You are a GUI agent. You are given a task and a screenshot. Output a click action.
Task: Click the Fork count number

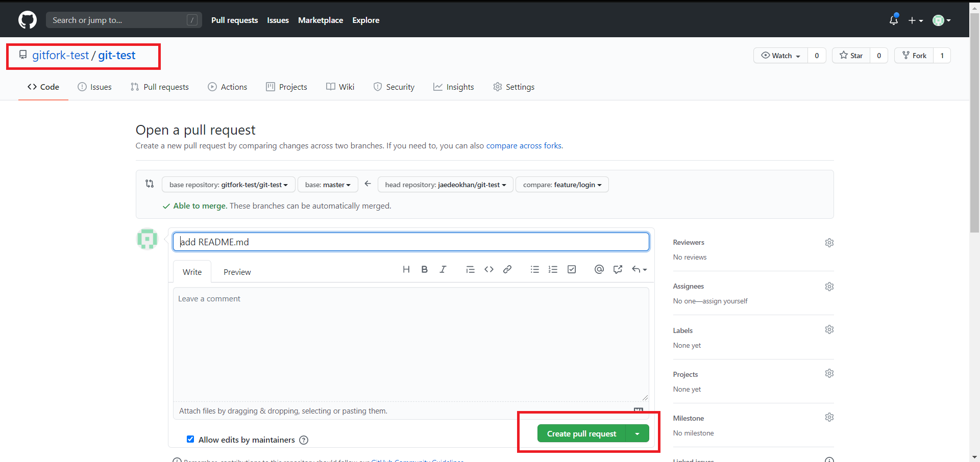(942, 56)
